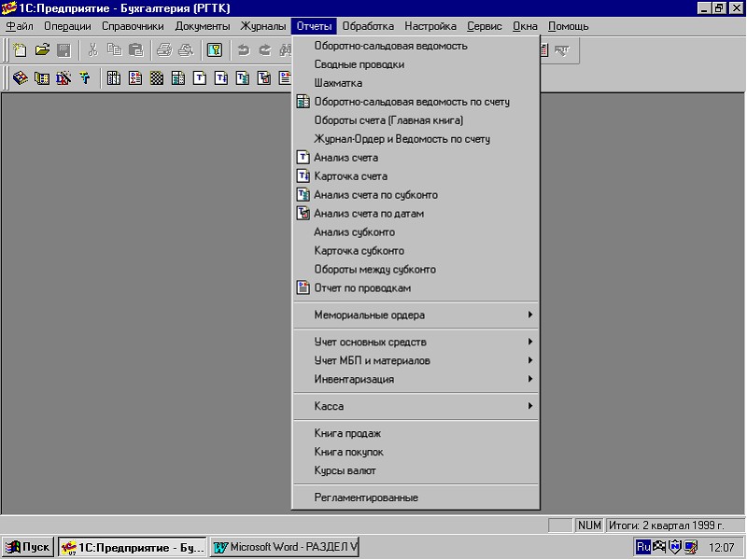Viewport: 747px width, 560px height.
Task: Select Карточка субконто report
Action: (x=416, y=250)
